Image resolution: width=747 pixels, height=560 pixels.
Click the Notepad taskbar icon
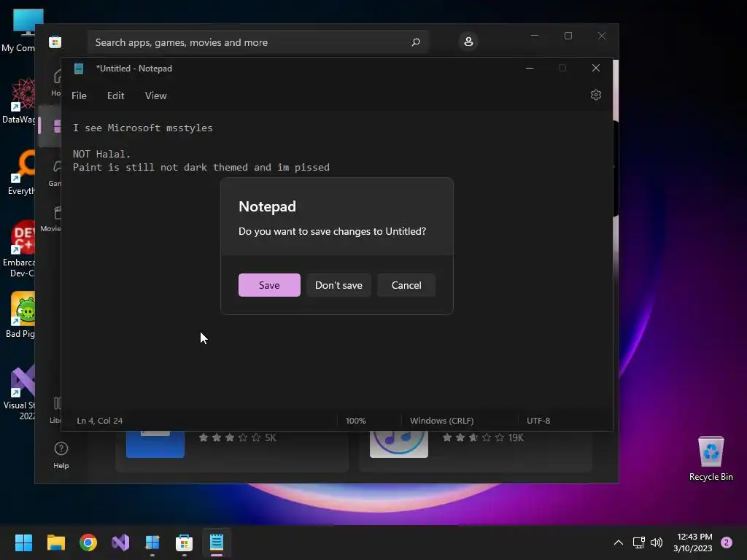point(216,542)
